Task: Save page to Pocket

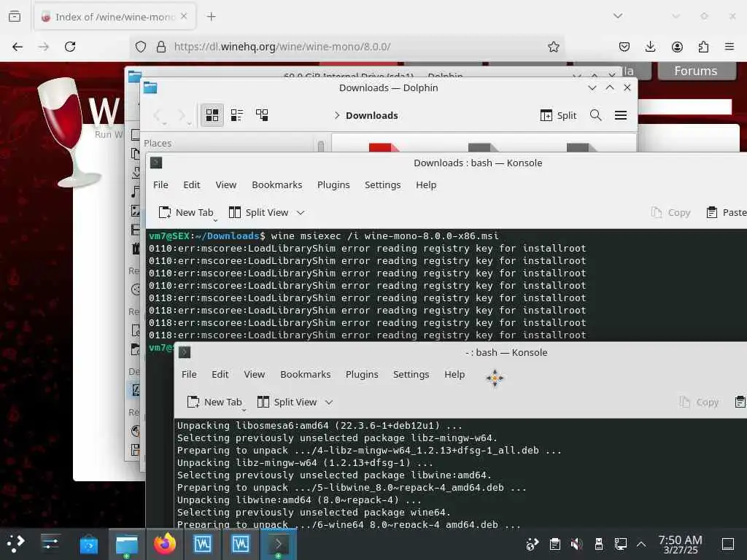Action: coord(624,47)
